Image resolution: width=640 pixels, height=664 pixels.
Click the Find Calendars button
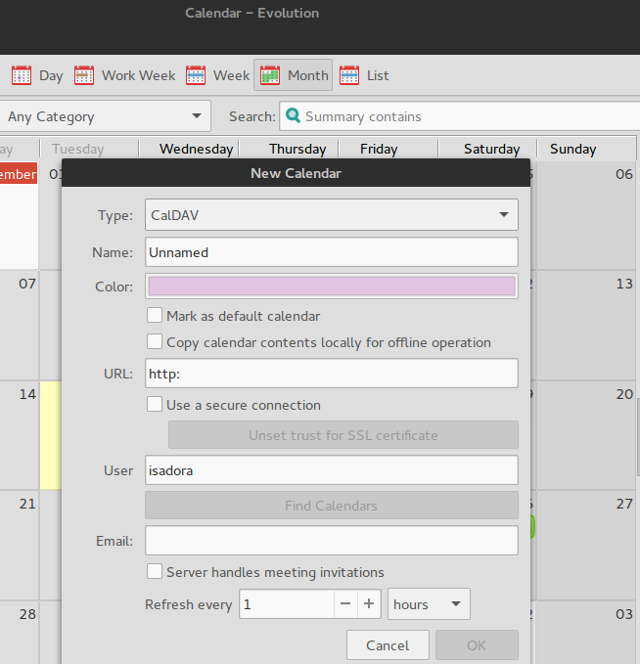tap(332, 505)
